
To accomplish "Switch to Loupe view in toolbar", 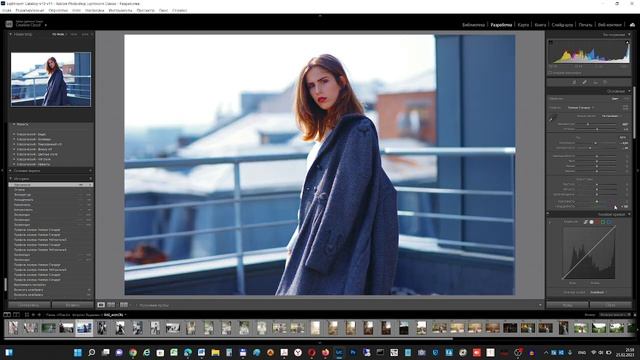I will (101, 305).
